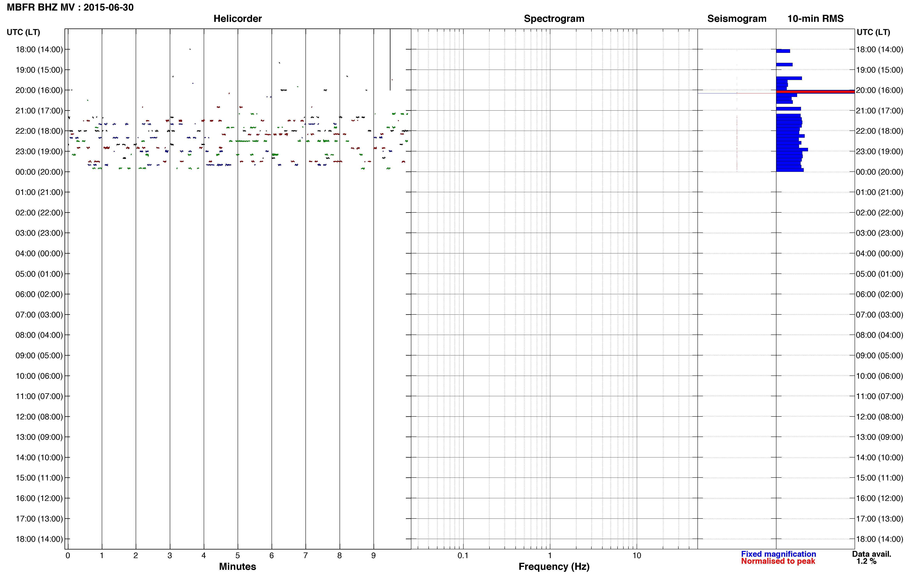The height and width of the screenshot is (578, 924).
Task: Click the lowest blue RMS bar at 00:00
Action: pyautogui.click(x=790, y=170)
